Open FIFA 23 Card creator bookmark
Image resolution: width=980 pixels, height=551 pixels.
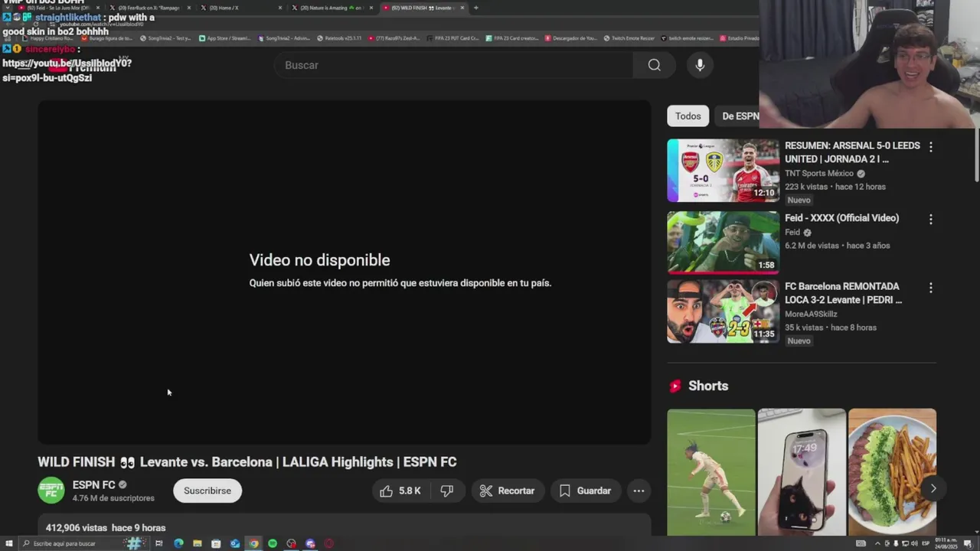[512, 38]
